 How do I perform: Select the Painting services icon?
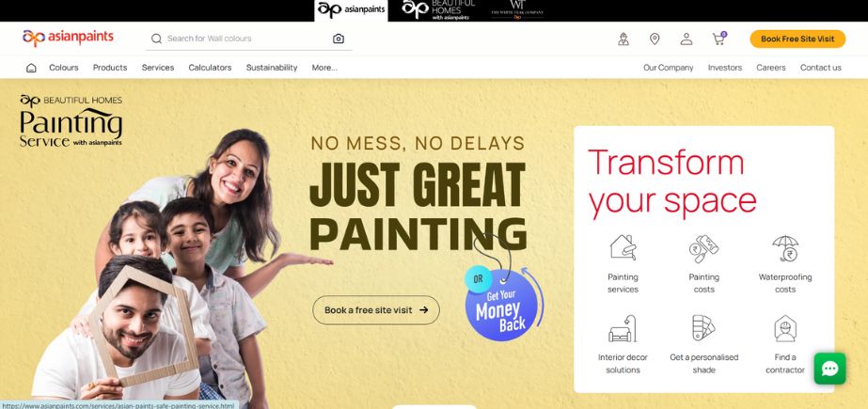point(623,247)
